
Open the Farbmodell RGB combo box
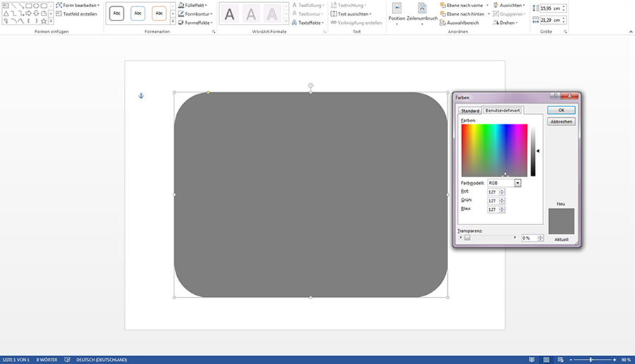[x=517, y=183]
